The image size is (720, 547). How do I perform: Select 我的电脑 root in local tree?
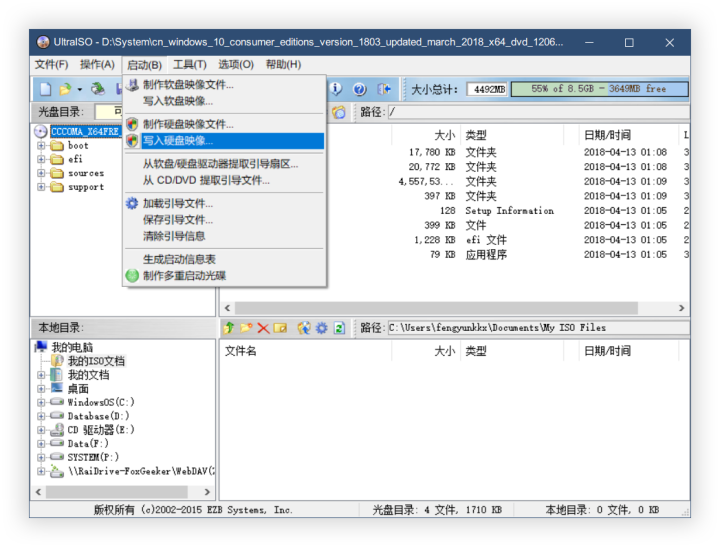coord(72,347)
